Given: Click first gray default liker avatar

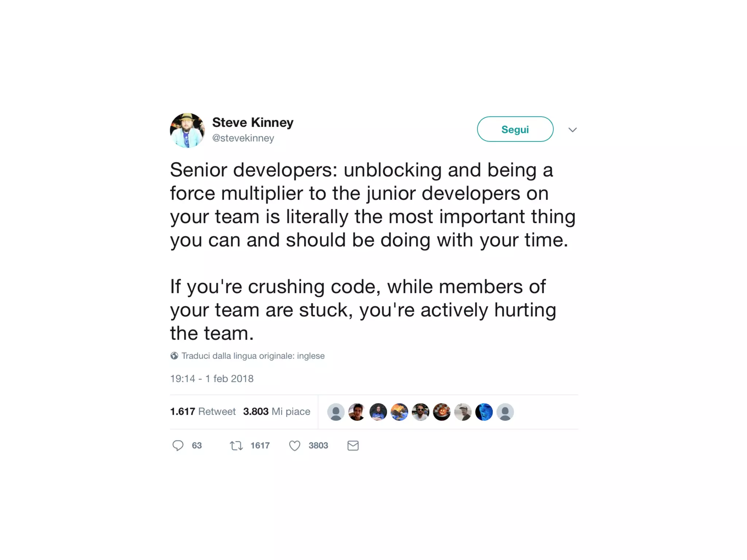Looking at the screenshot, I should point(336,412).
